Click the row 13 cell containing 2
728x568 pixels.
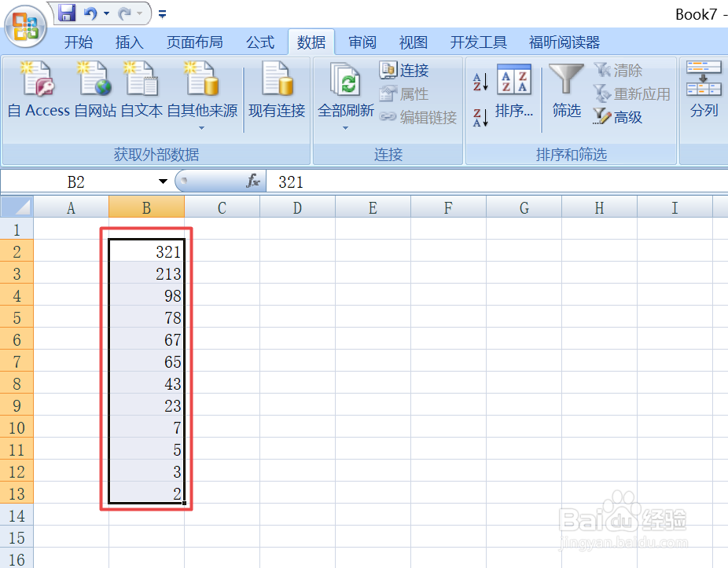point(147,493)
